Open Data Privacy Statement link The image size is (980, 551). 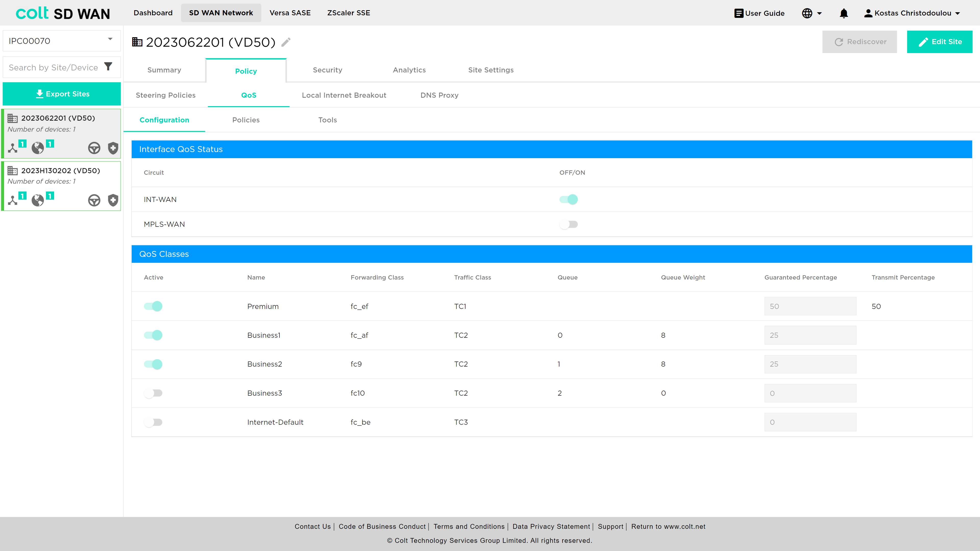[551, 527]
